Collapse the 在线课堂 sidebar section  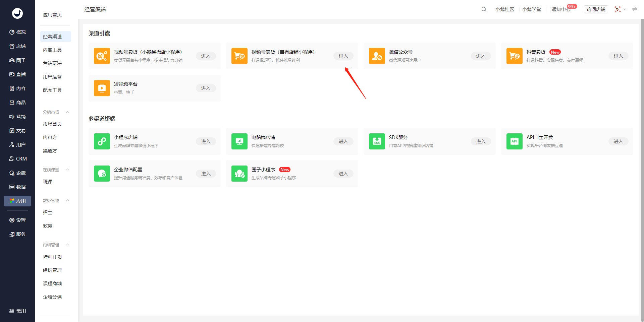click(x=67, y=170)
